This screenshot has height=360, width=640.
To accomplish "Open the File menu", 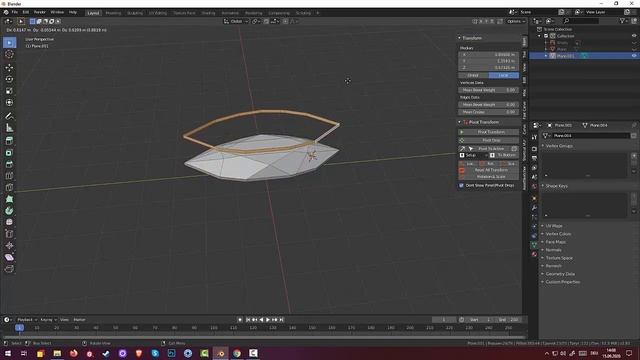I will pyautogui.click(x=15, y=12).
